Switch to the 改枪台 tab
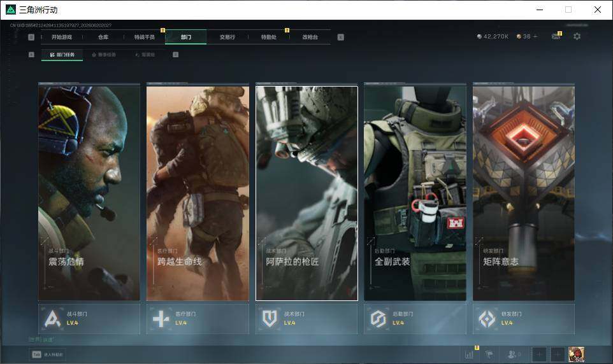 (310, 37)
